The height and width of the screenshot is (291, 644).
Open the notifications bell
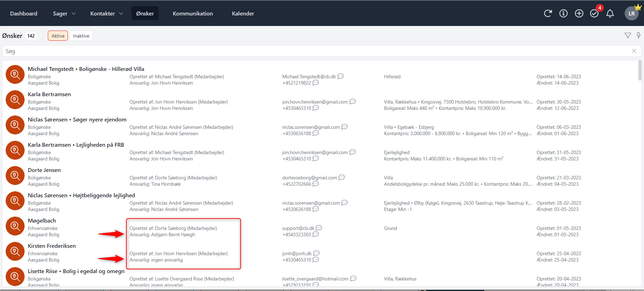point(610,13)
